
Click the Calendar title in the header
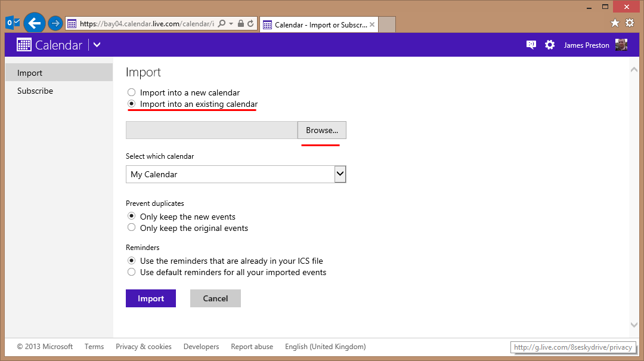[x=58, y=45]
